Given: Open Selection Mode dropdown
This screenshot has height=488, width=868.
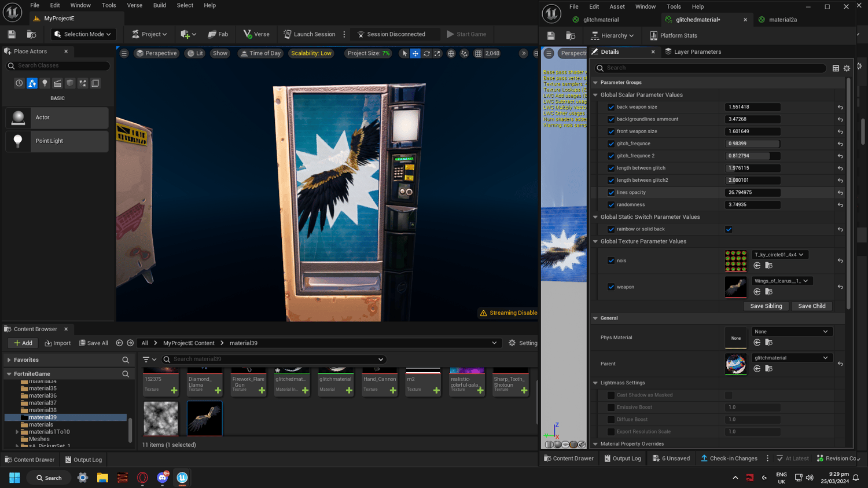Looking at the screenshot, I should point(83,34).
